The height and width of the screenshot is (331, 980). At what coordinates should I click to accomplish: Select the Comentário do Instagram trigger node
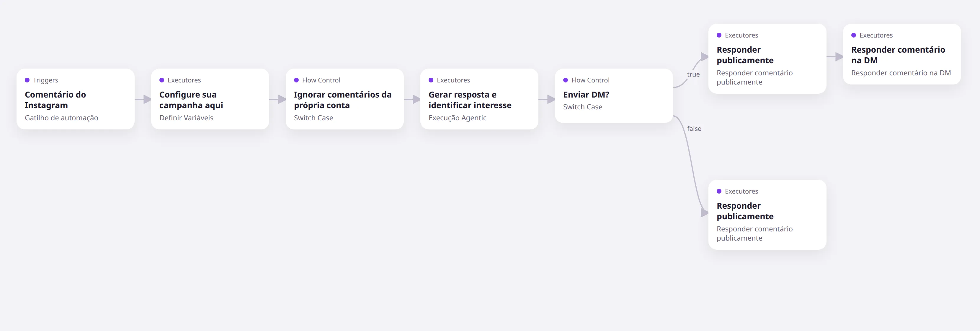click(x=75, y=99)
